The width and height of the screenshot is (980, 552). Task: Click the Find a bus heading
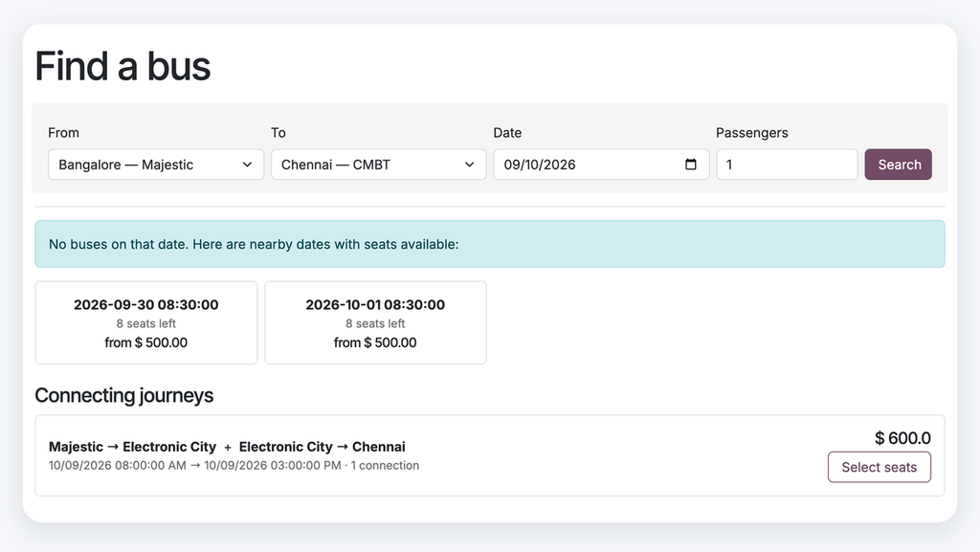122,66
